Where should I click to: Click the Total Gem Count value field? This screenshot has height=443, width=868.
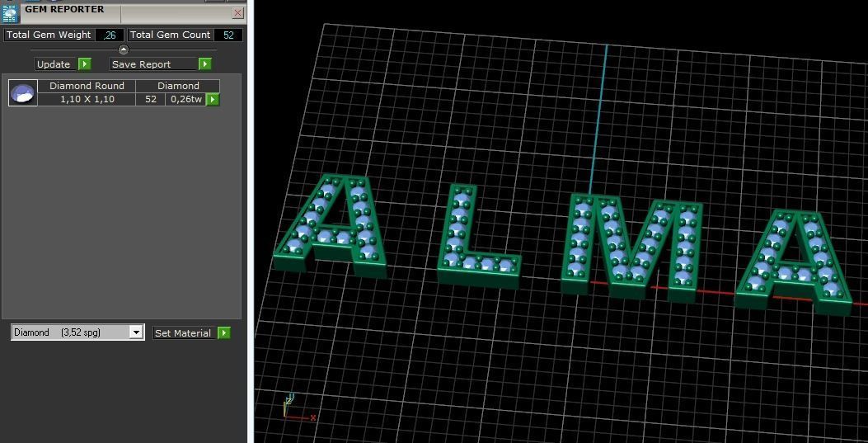point(228,35)
